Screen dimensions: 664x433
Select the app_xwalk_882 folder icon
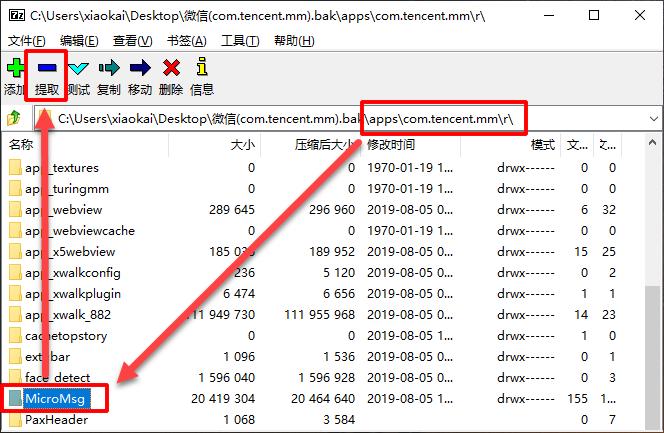15,314
